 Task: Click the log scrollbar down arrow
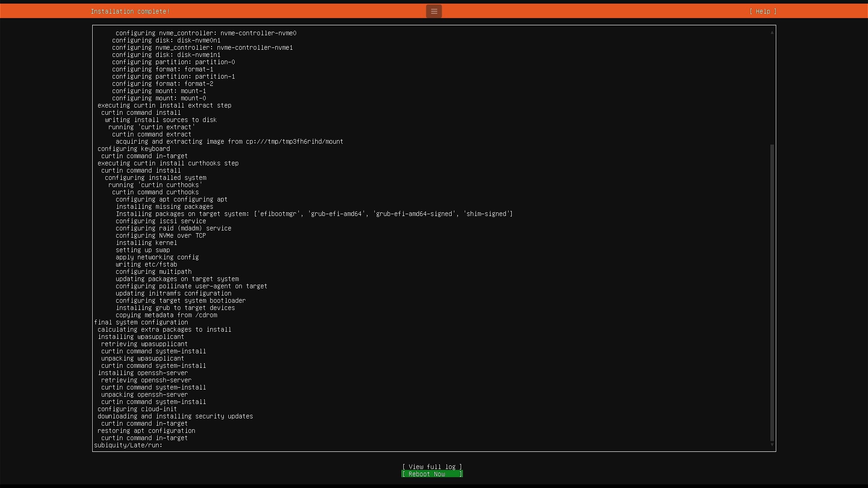tap(772, 445)
